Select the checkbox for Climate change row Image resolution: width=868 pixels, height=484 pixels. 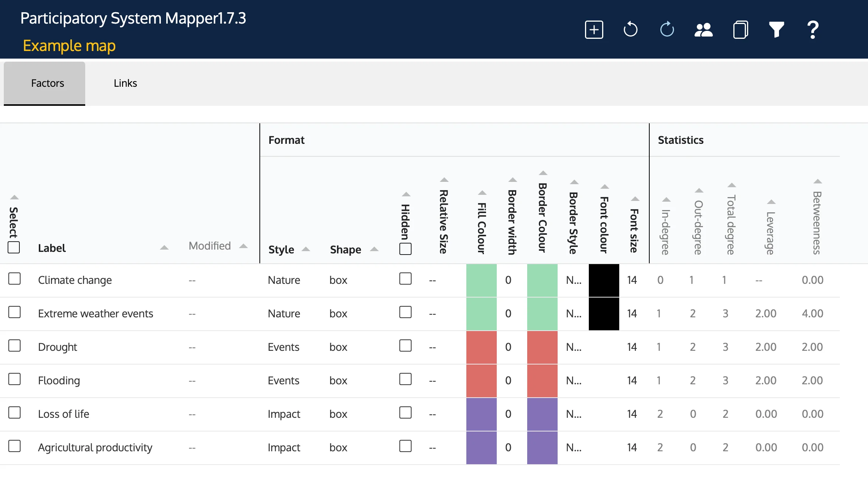tap(14, 279)
